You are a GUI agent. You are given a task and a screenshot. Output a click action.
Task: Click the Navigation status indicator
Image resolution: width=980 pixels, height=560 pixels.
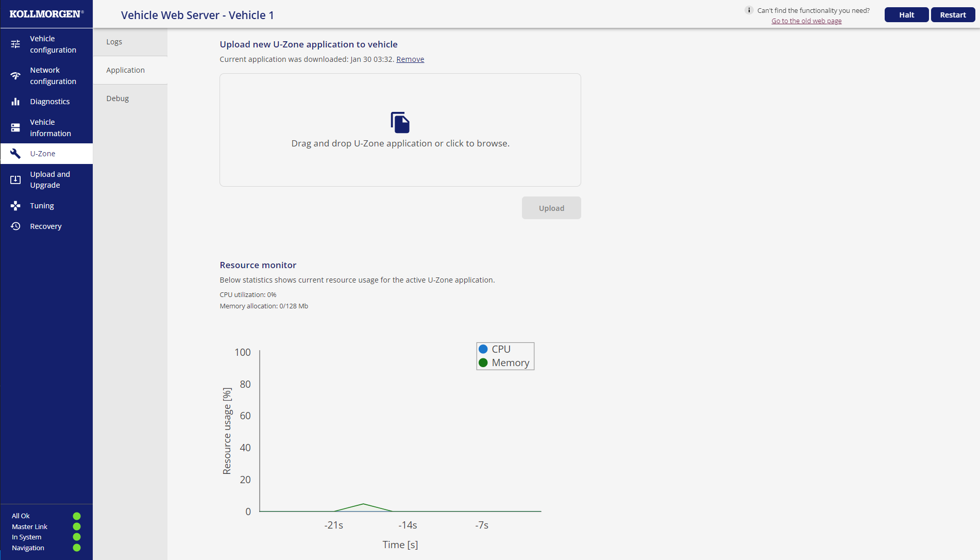77,548
